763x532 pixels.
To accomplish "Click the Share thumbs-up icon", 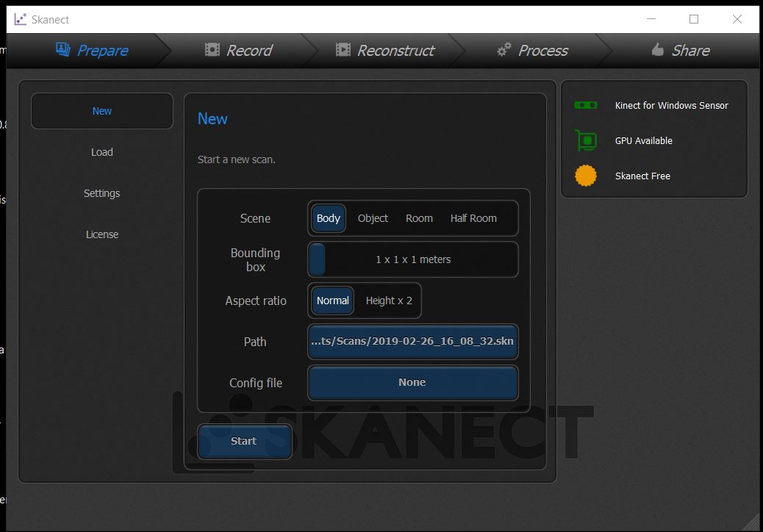I will pyautogui.click(x=657, y=49).
